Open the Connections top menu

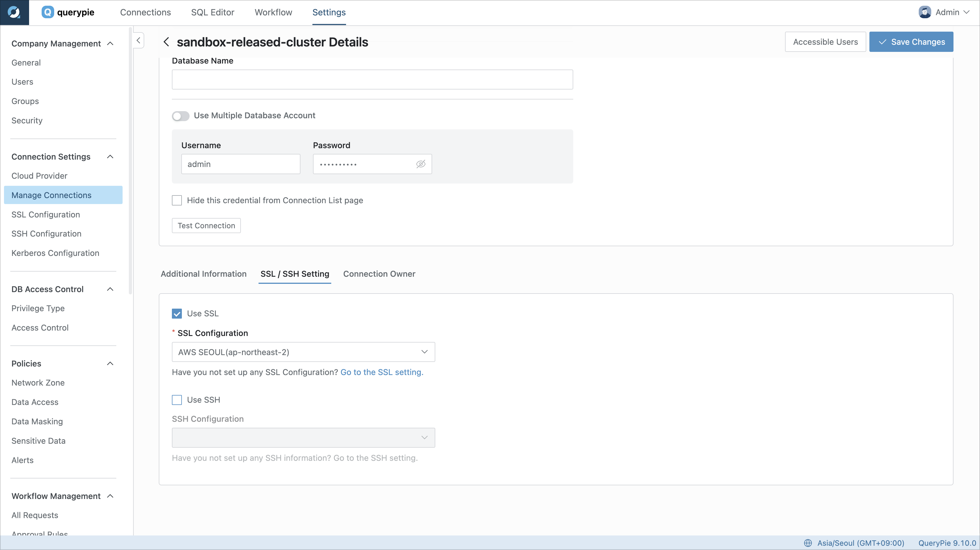coord(145,12)
